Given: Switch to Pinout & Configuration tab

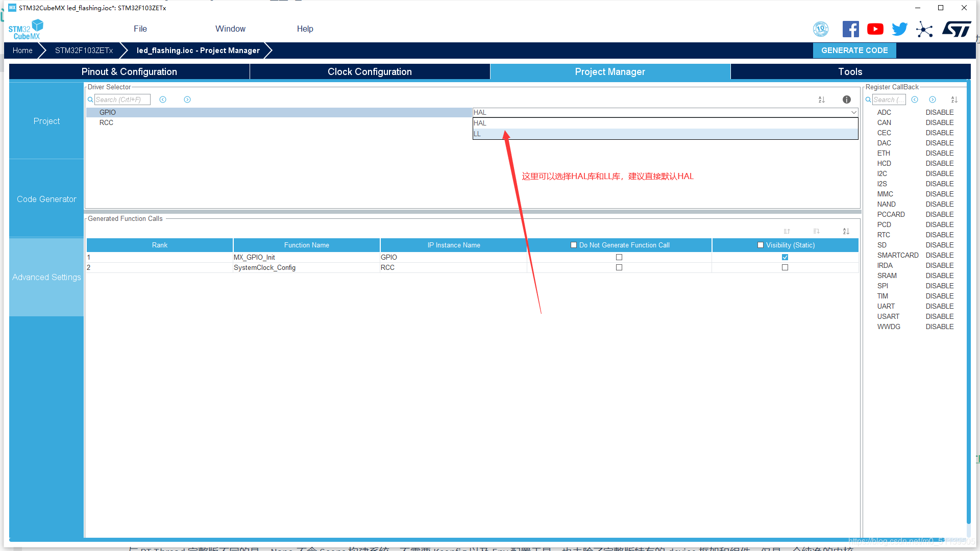Looking at the screenshot, I should 129,72.
